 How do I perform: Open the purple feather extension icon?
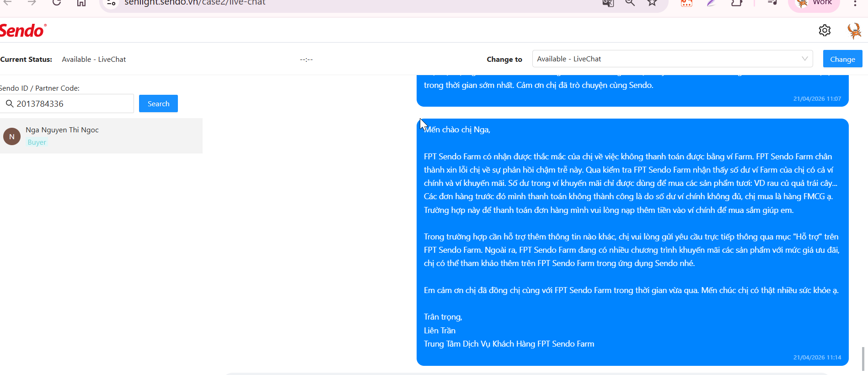(x=712, y=3)
